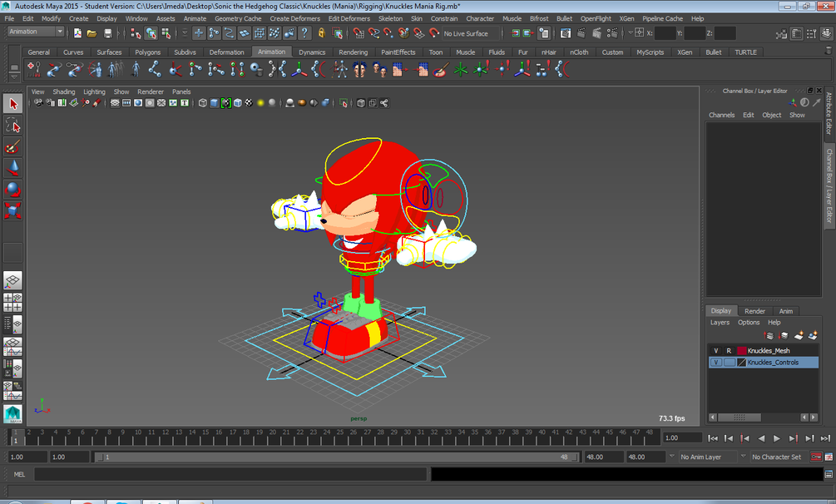Image resolution: width=836 pixels, height=504 pixels.
Task: Switch to the Render tab in Layer Editor
Action: [754, 310]
